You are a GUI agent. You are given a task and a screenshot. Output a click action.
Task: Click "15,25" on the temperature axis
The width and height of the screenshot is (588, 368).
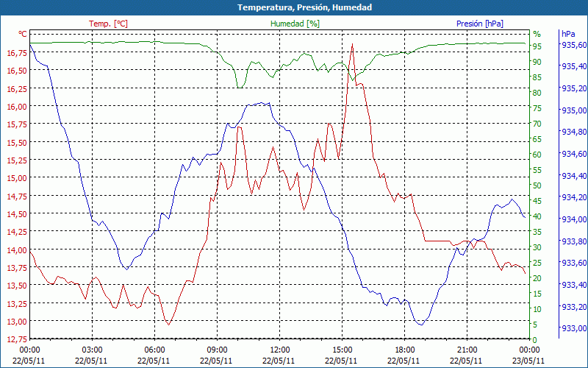17,160
